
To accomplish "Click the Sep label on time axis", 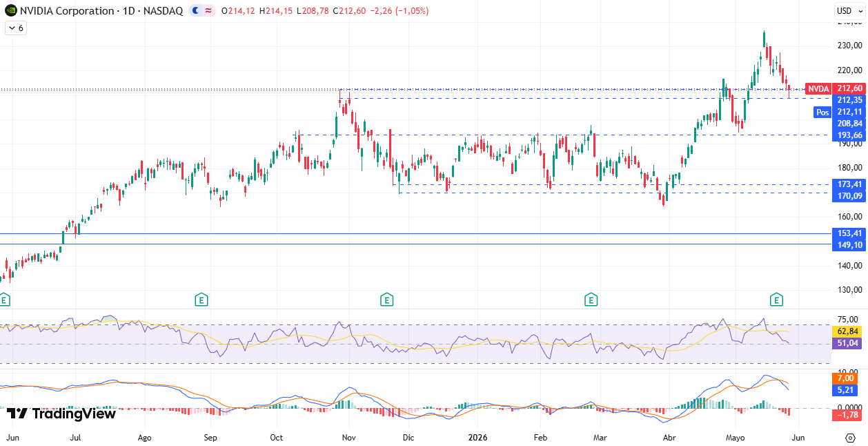I will pyautogui.click(x=210, y=438).
